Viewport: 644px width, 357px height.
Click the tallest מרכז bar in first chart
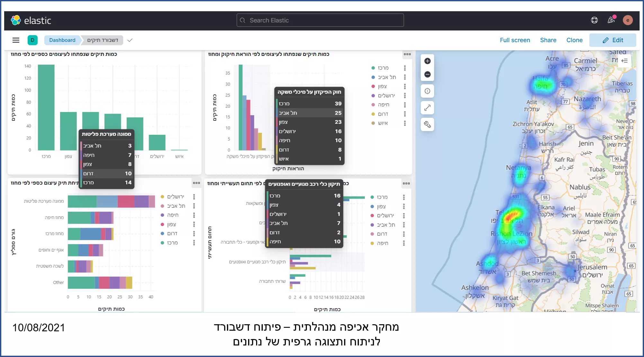pyautogui.click(x=46, y=108)
